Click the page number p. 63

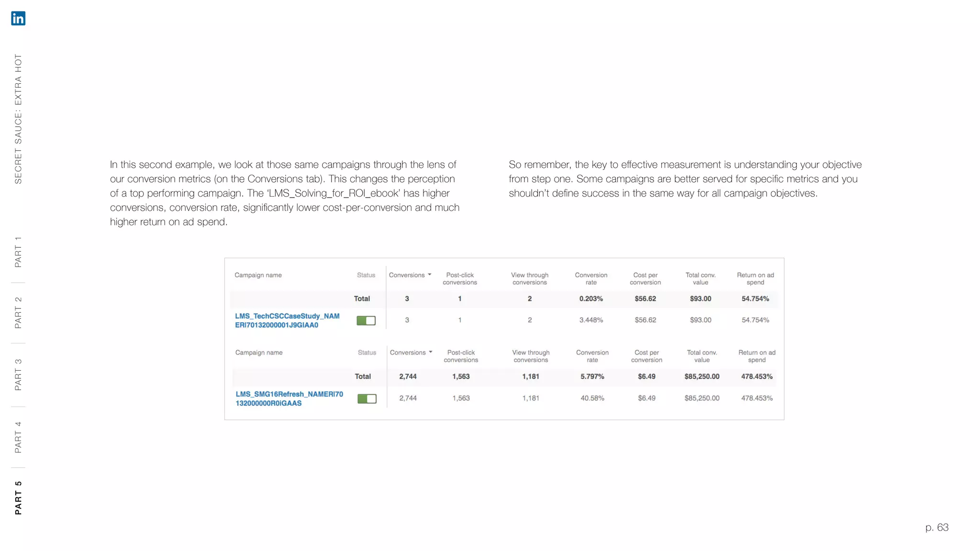click(x=936, y=527)
